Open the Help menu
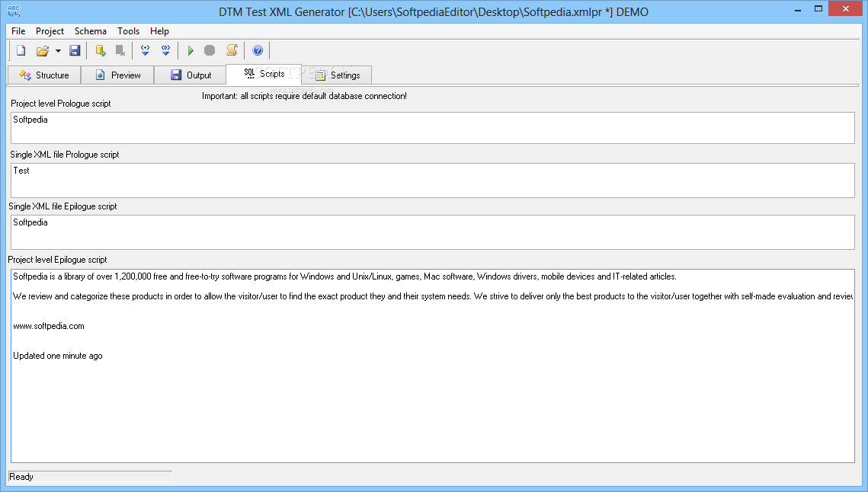This screenshot has height=492, width=868. (x=159, y=31)
